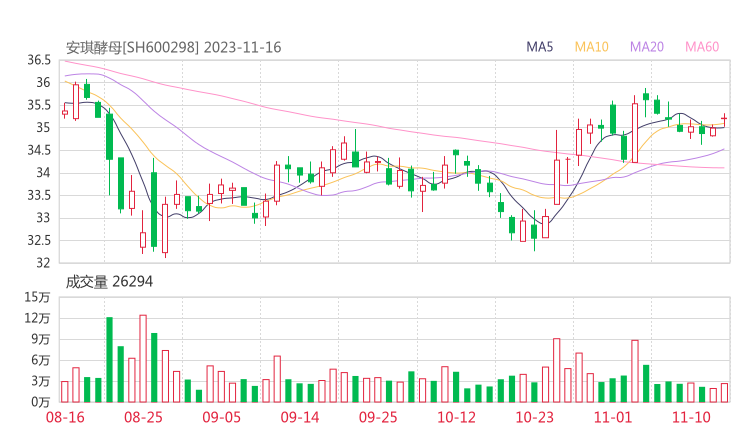Click the MA5 legend label
Viewport: 740px width, 440px height.
click(x=539, y=47)
